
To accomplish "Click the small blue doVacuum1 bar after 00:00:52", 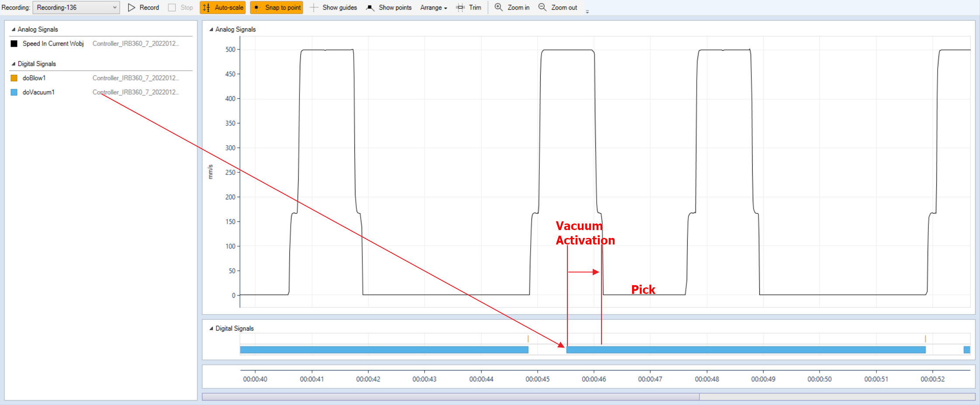I will (x=967, y=350).
